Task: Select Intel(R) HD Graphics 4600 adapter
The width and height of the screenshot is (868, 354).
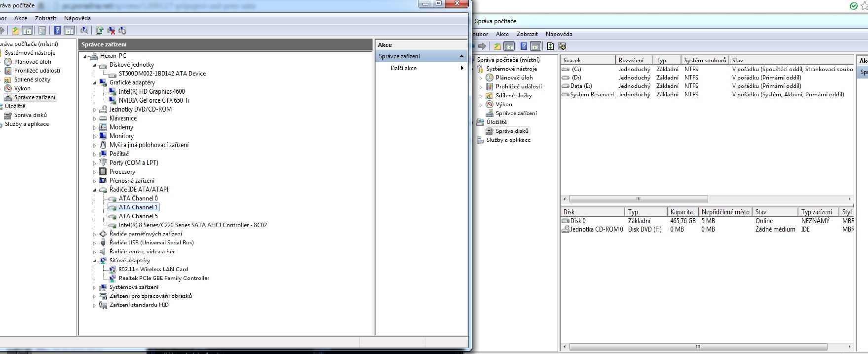Action: pos(151,91)
